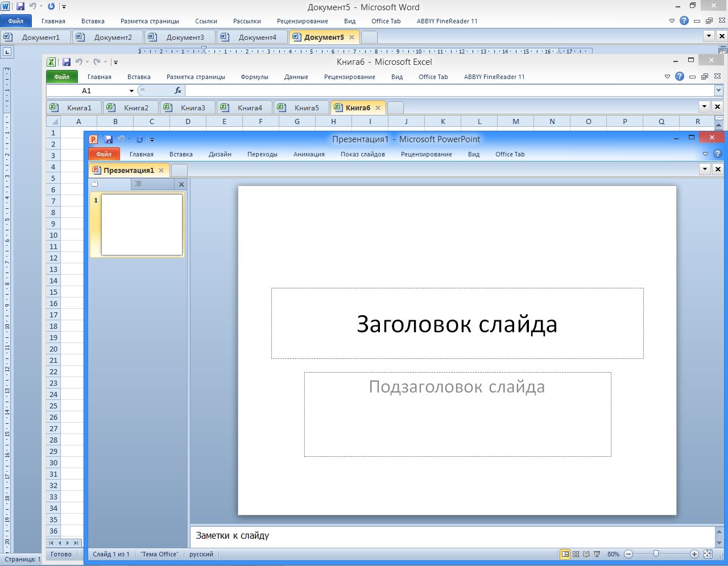Click the slide title placeholder Заголовок слайда
The height and width of the screenshot is (566, 728).
tap(457, 324)
